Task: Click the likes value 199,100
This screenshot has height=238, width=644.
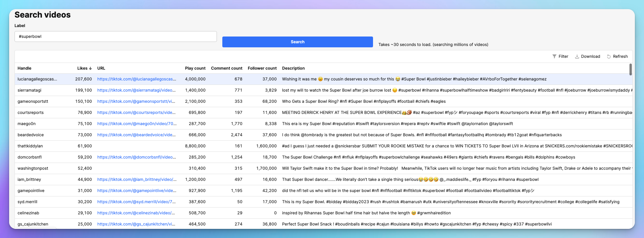Action: click(x=83, y=90)
